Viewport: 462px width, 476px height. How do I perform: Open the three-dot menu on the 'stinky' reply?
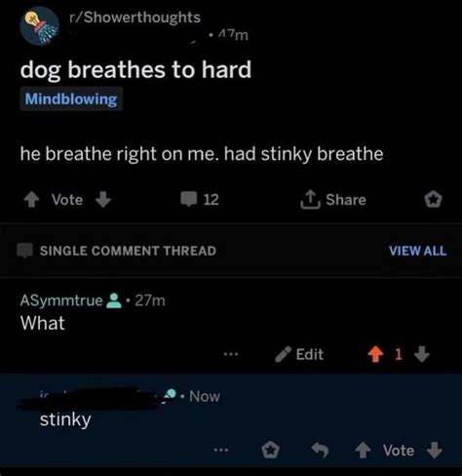[x=221, y=451]
